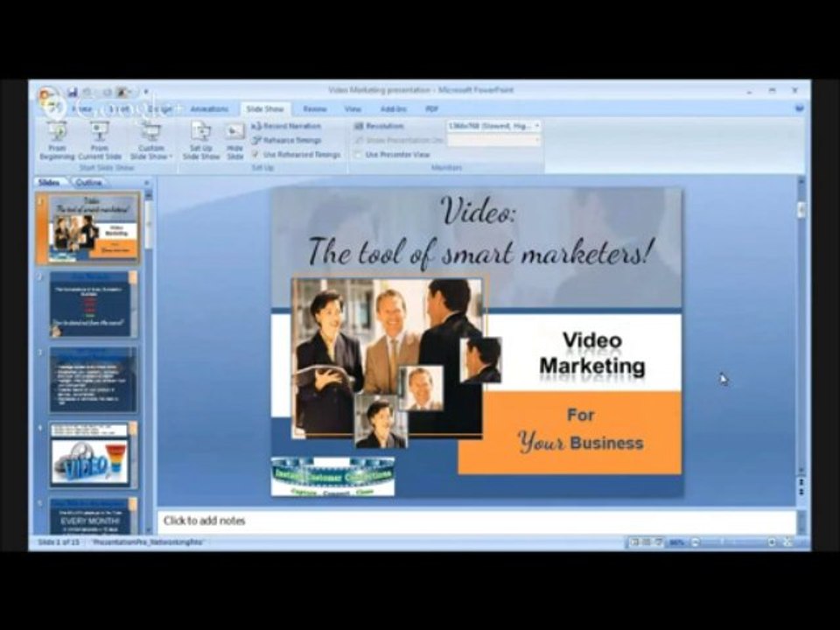
Task: Switch to Normal view icon
Action: (635, 542)
